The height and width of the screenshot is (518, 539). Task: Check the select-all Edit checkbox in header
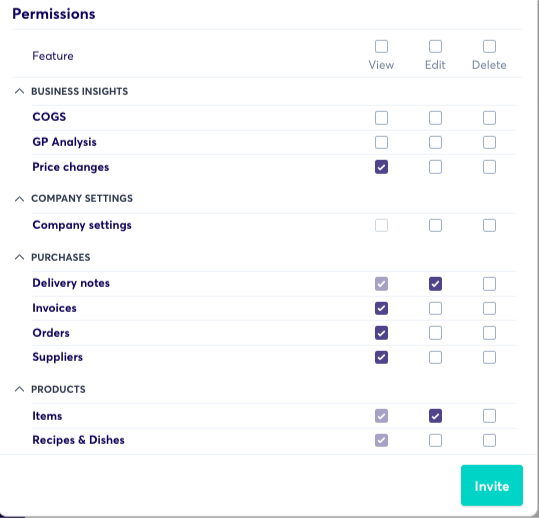435,46
